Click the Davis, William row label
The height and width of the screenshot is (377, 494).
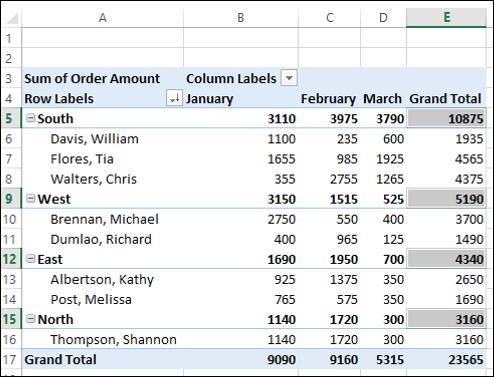click(x=94, y=139)
